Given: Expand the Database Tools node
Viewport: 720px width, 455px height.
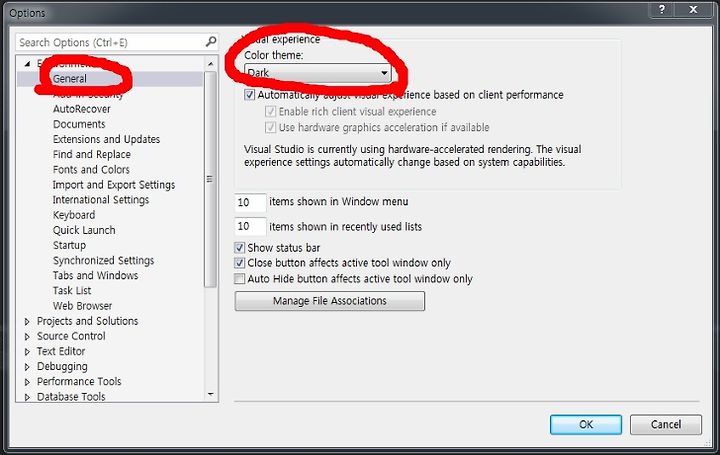Looking at the screenshot, I should tap(27, 397).
